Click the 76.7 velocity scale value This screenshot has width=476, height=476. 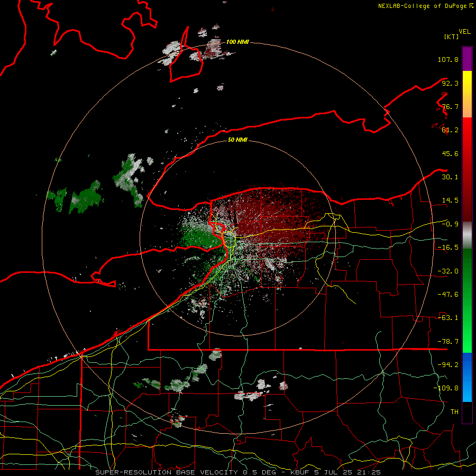450,106
